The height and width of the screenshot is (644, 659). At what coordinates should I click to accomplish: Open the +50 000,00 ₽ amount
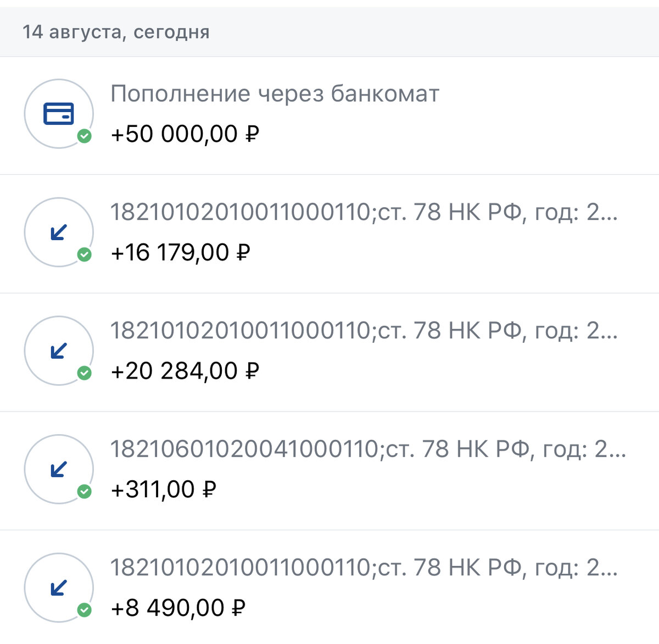coord(185,134)
